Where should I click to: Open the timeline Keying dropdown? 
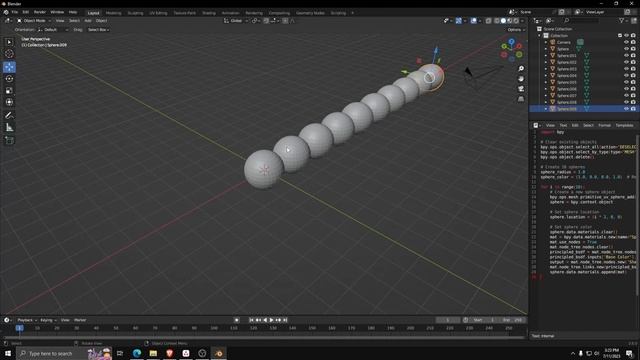coord(48,320)
